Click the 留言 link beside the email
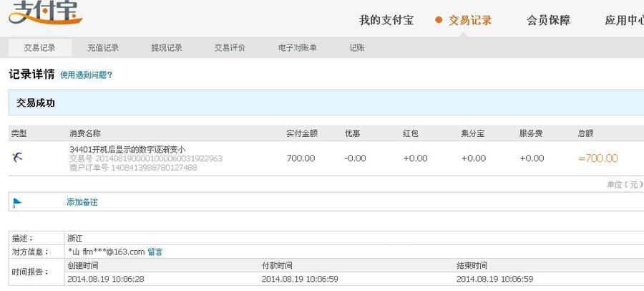 coord(155,252)
